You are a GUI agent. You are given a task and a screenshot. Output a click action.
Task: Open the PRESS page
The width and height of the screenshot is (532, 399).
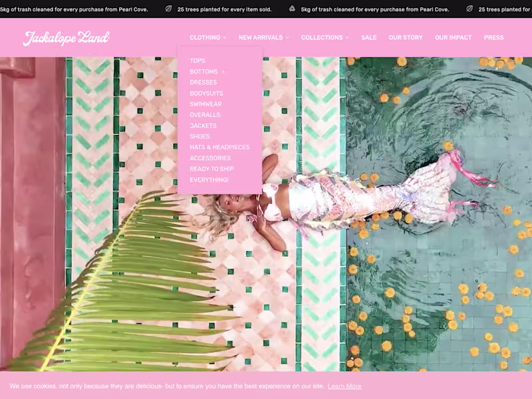click(x=495, y=38)
